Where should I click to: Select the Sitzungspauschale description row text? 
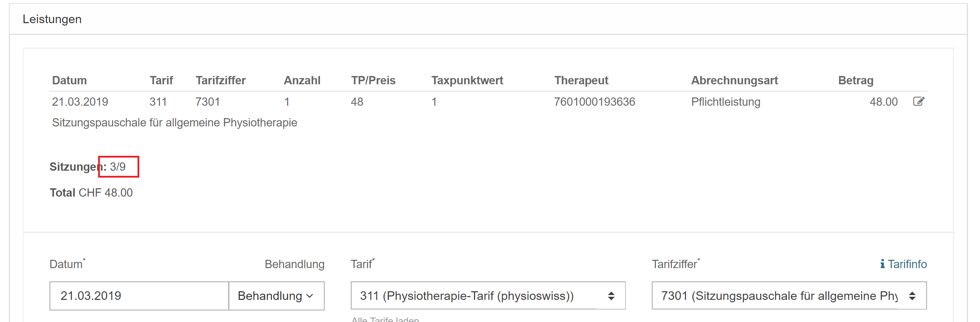click(175, 122)
